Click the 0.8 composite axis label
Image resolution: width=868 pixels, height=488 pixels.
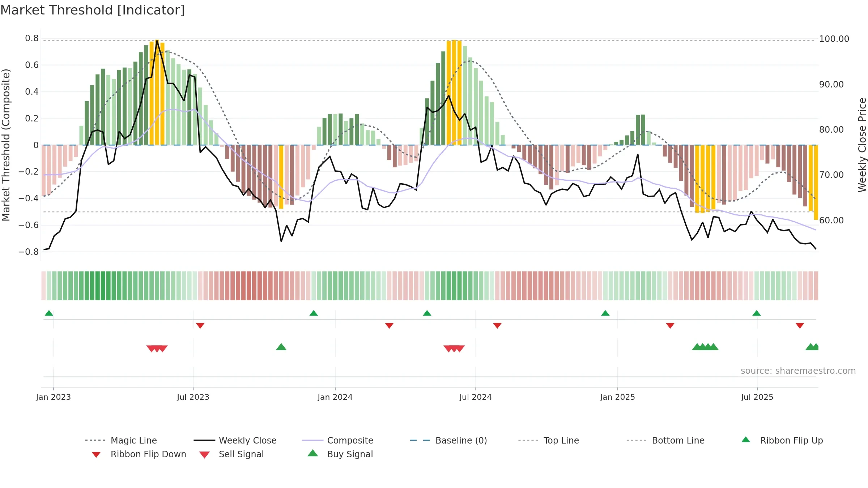[x=32, y=38]
